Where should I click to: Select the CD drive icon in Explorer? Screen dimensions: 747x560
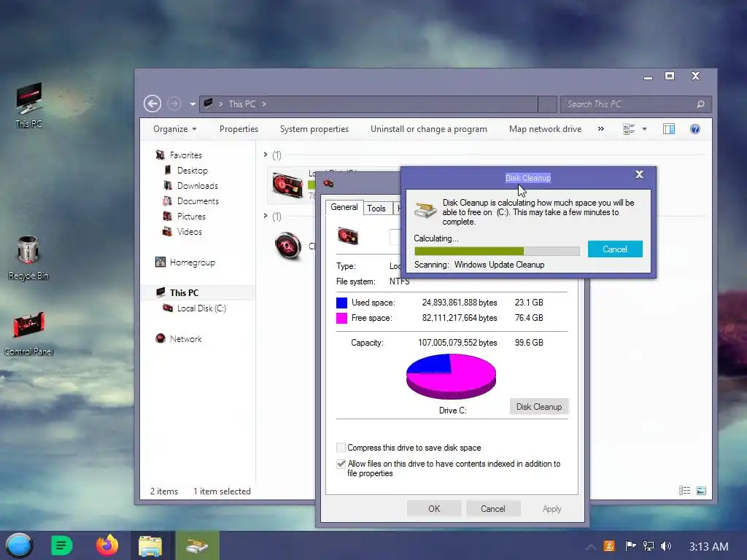(x=288, y=246)
